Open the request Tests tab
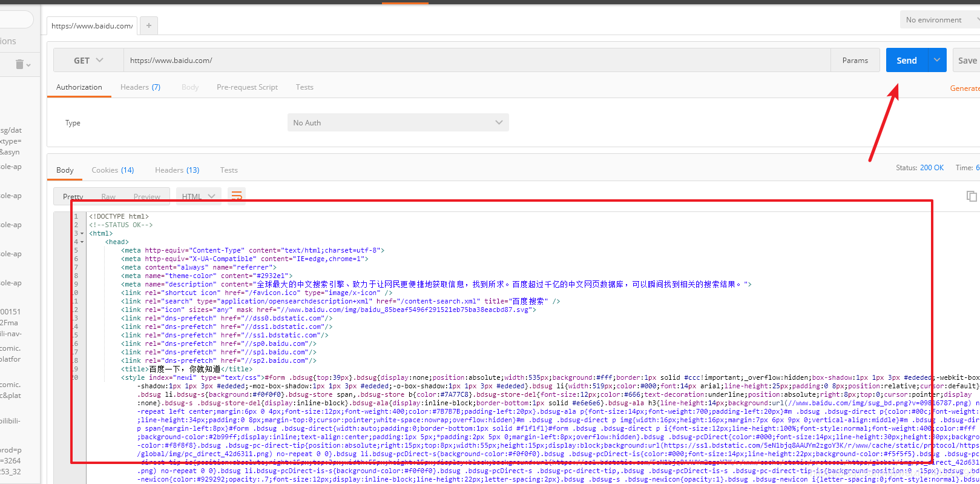This screenshot has height=484, width=980. point(304,87)
